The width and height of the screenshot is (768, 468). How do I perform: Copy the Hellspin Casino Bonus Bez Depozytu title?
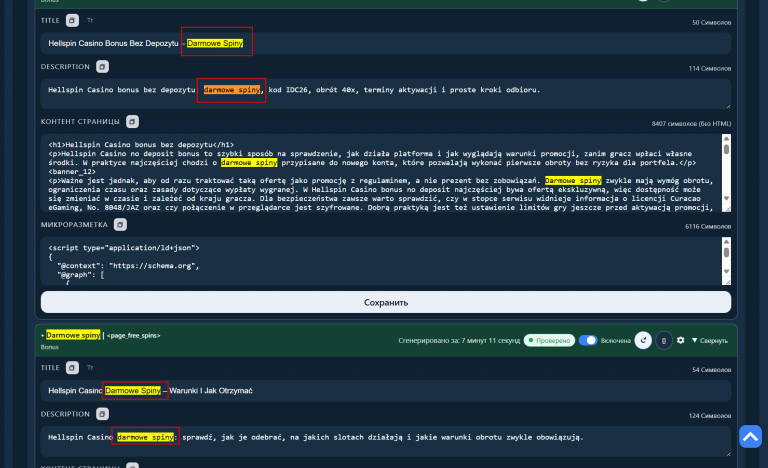click(x=72, y=21)
